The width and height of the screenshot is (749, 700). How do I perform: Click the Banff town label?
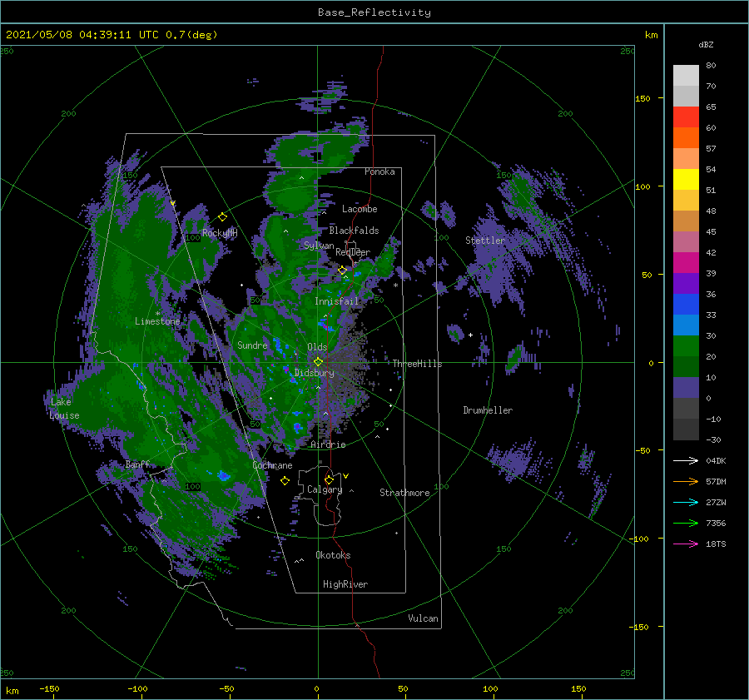point(137,464)
